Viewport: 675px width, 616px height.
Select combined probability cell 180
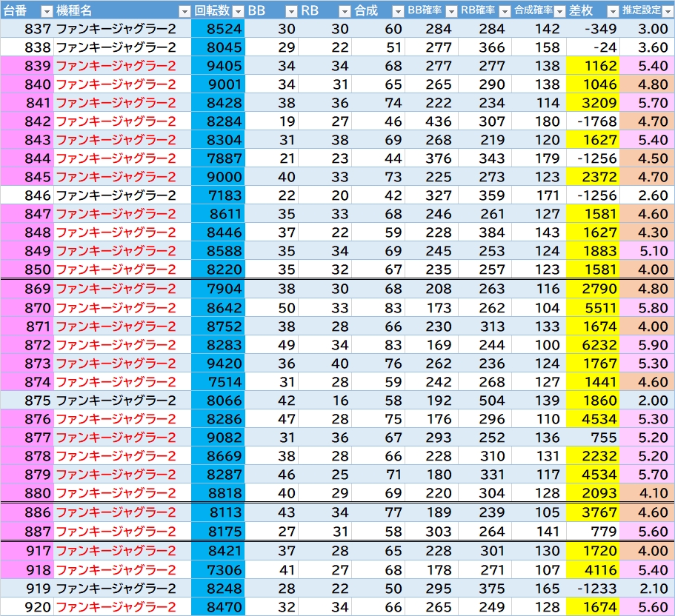539,121
